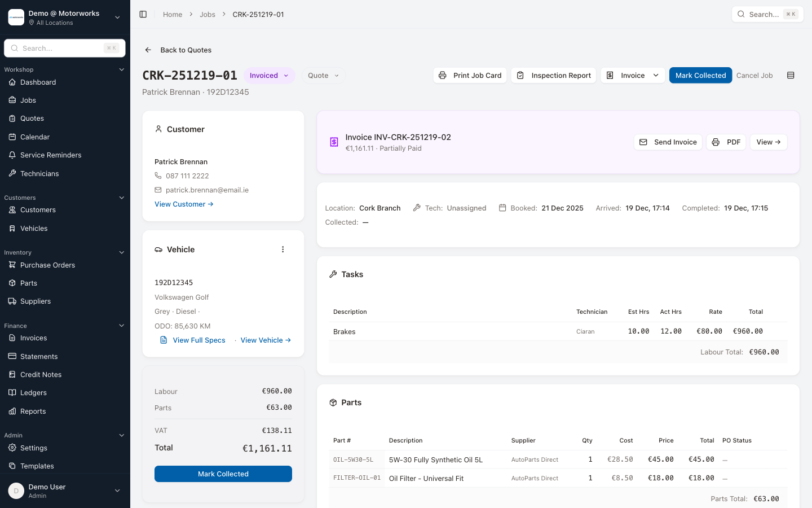
Task: Go to Purchase Orders in sidebar
Action: coord(47,265)
